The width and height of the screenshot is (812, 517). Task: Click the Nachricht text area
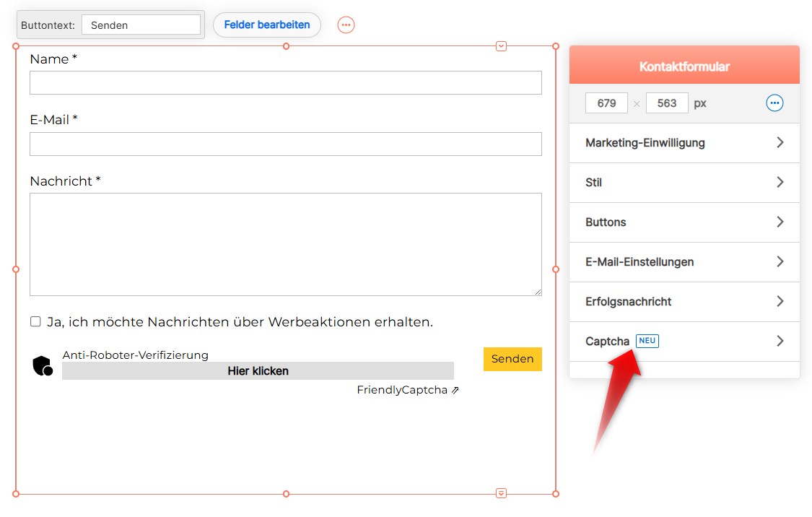[x=285, y=244]
